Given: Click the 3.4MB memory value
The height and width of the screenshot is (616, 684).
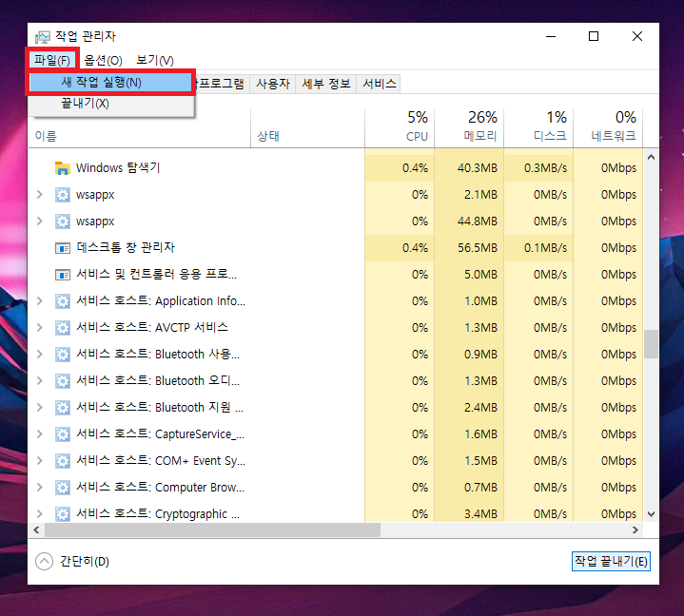Looking at the screenshot, I should tap(480, 514).
